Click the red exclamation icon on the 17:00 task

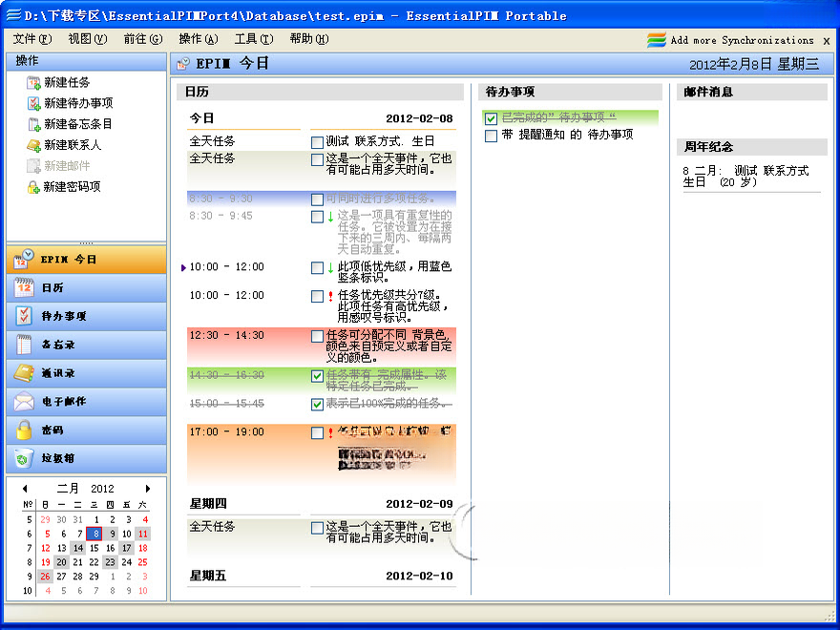coord(330,432)
